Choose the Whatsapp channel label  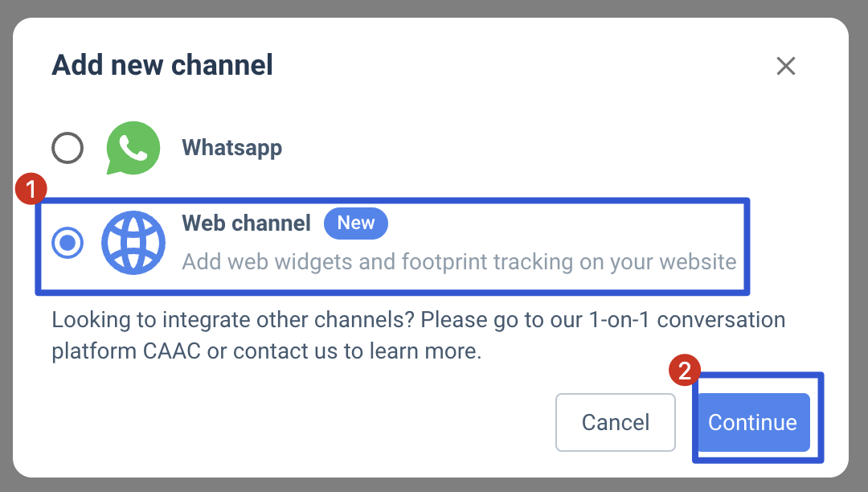click(x=232, y=148)
